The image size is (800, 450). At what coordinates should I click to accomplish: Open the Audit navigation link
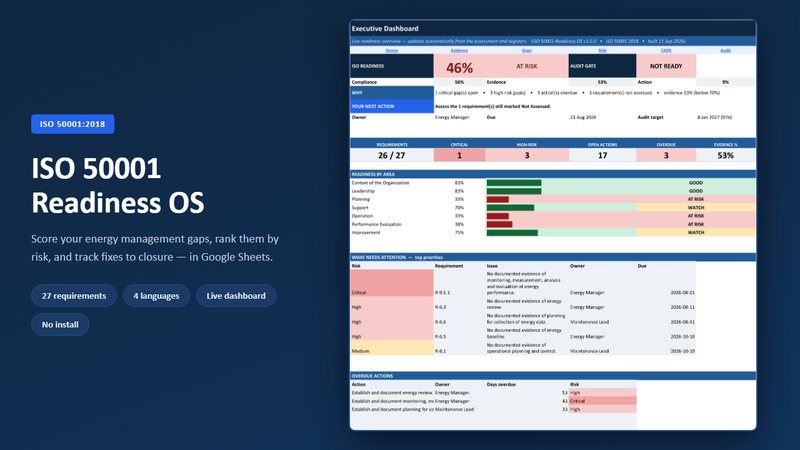click(x=725, y=51)
